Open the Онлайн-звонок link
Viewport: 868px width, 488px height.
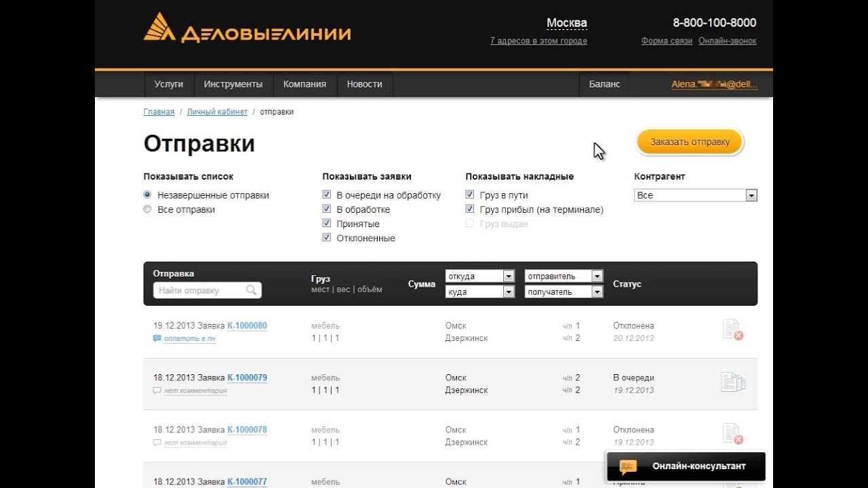[x=728, y=41]
